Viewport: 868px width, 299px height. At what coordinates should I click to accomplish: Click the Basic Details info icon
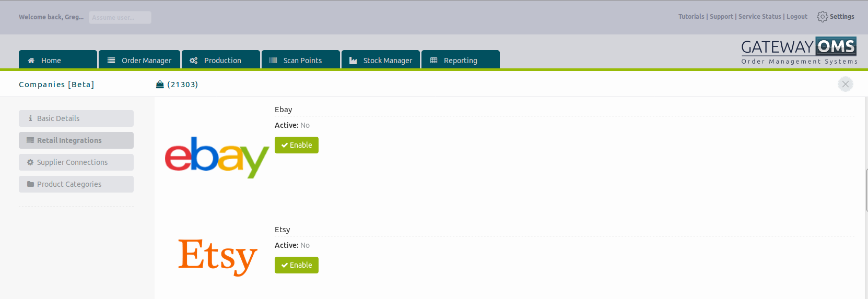(30, 118)
